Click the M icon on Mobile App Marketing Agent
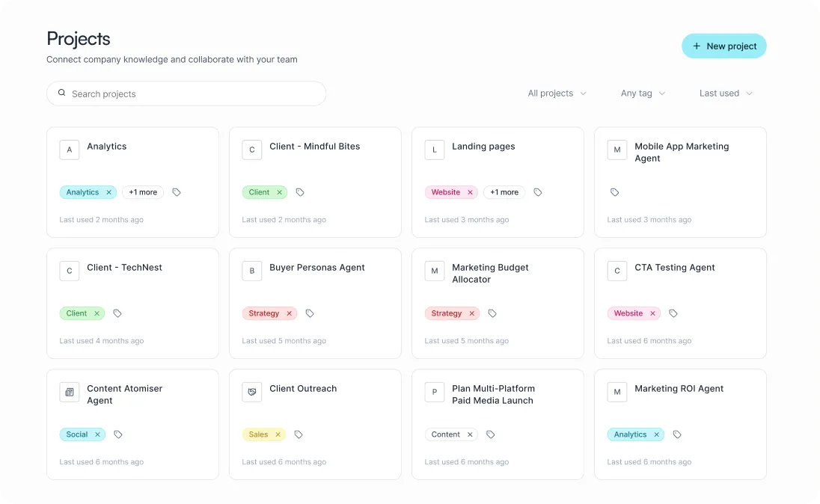 (x=617, y=150)
